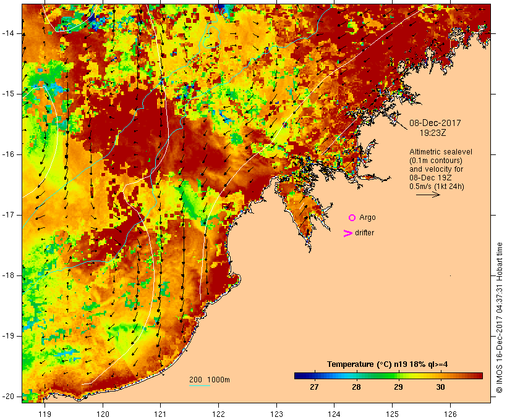Click longitude label 124
The width and height of the screenshot is (507, 420).
pos(334,414)
